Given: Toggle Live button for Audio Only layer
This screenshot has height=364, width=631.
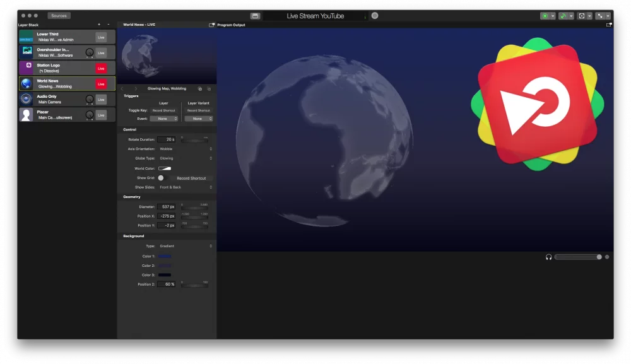Looking at the screenshot, I should point(101,99).
